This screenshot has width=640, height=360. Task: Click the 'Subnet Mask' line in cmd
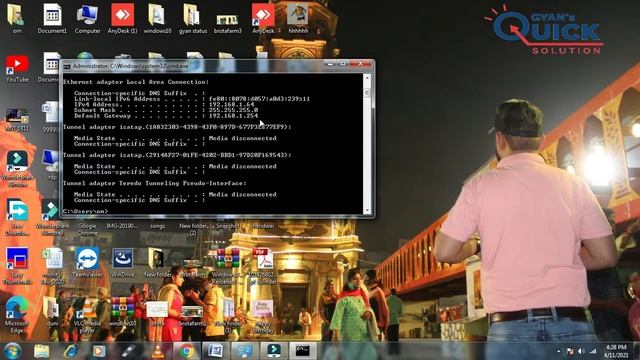[166, 110]
